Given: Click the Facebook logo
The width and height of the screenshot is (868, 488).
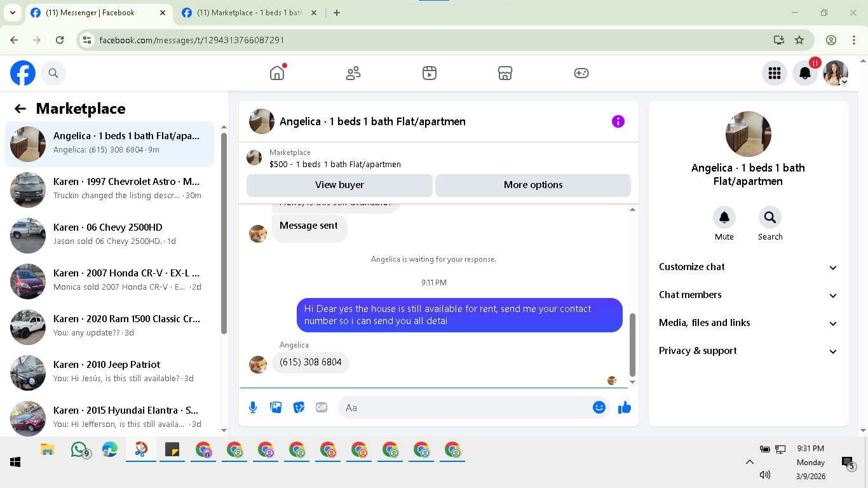Looking at the screenshot, I should click(23, 73).
